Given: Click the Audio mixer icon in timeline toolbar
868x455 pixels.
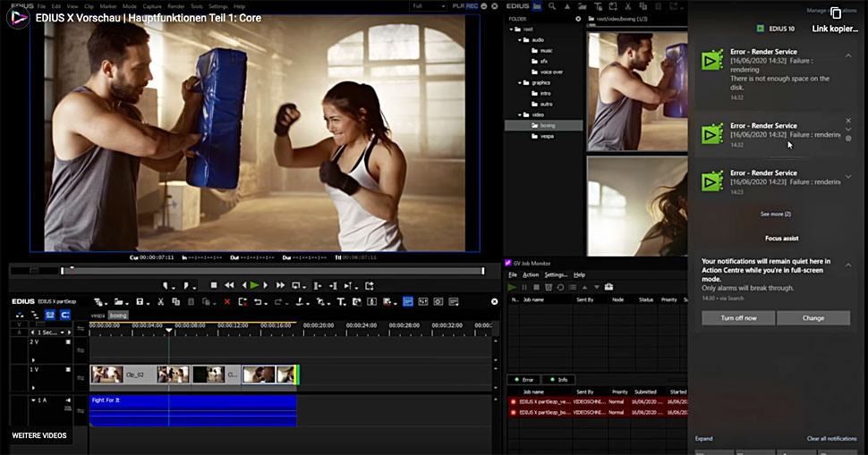Looking at the screenshot, I should coord(423,302).
